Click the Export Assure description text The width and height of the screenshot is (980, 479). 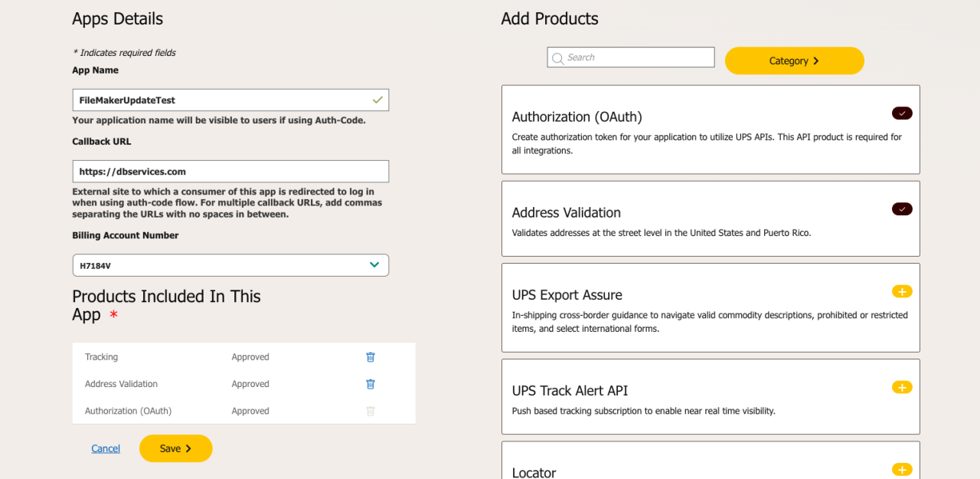coord(710,322)
